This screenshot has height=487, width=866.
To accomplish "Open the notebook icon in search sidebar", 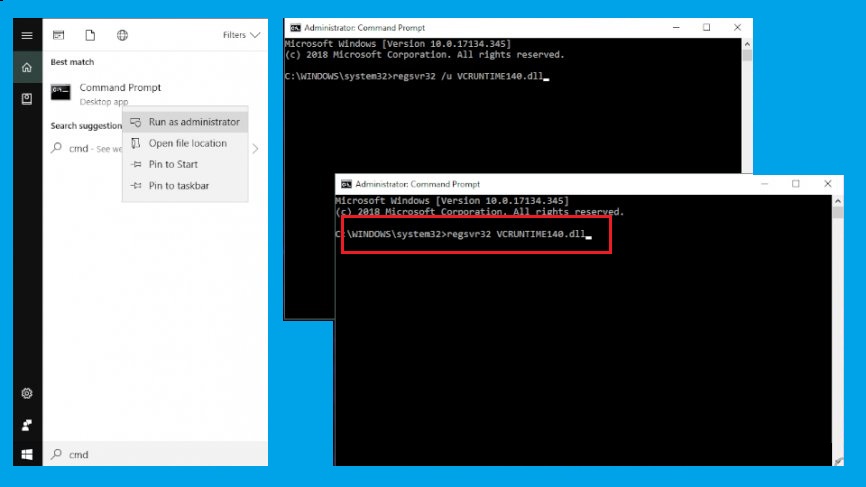I will click(x=27, y=99).
